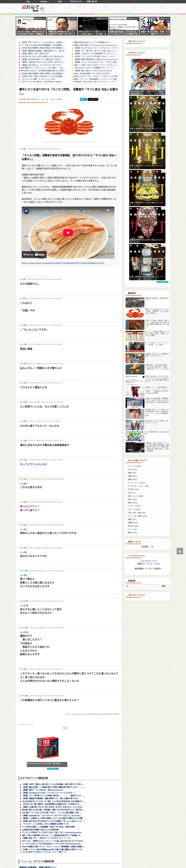Click the article search input field

(142, 586)
